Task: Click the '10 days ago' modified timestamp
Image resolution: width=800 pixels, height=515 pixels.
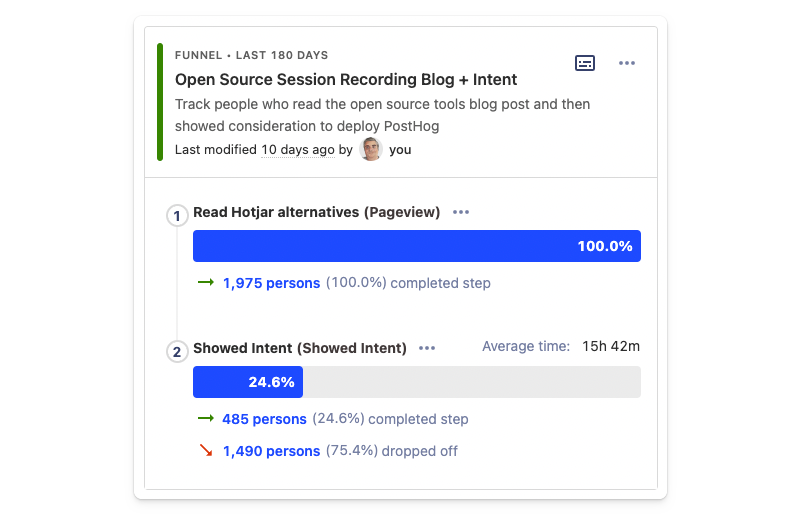Action: (x=298, y=150)
